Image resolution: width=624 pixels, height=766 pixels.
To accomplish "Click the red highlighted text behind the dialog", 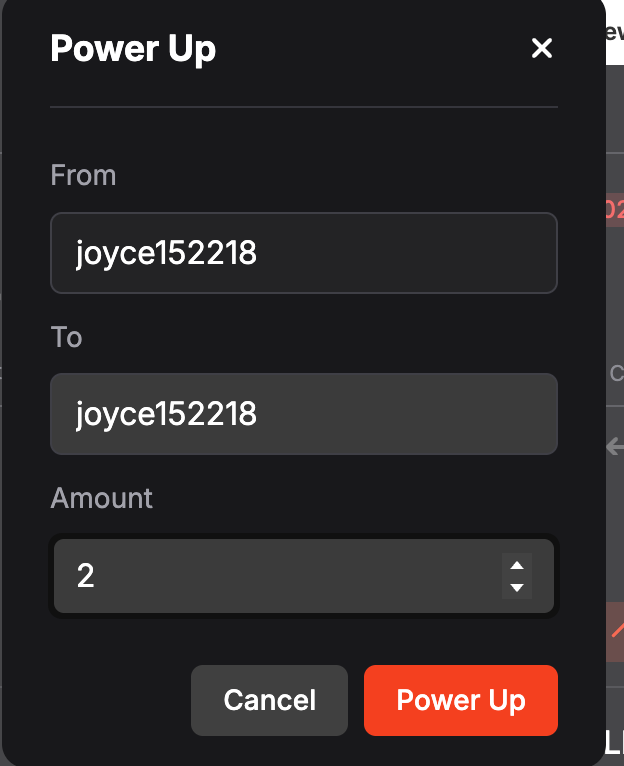I will (615, 210).
